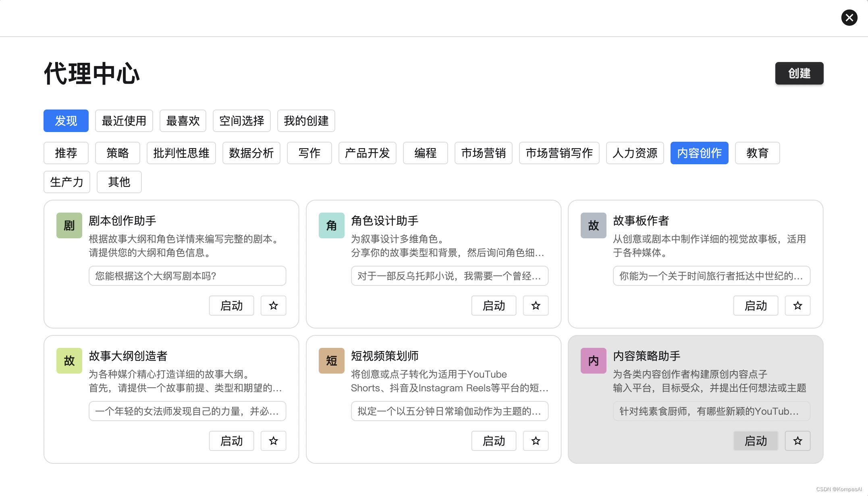Select the 市场营销写作 category filter
Screen dimensions: 868x496
click(x=559, y=153)
